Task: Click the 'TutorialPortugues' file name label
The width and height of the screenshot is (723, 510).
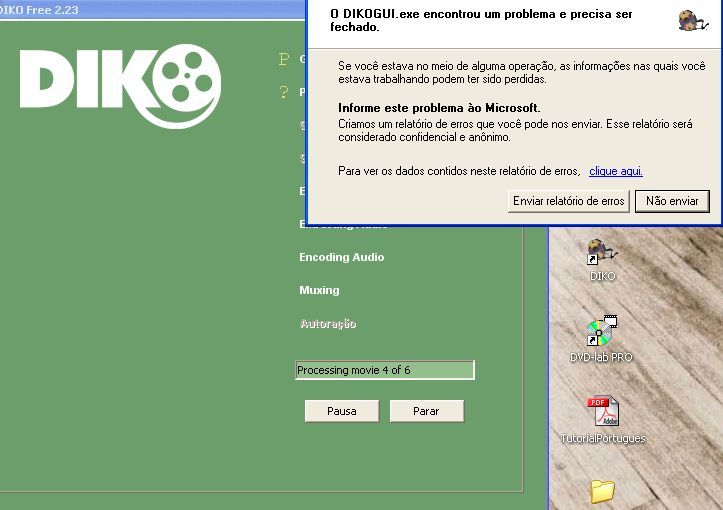Action: click(603, 438)
